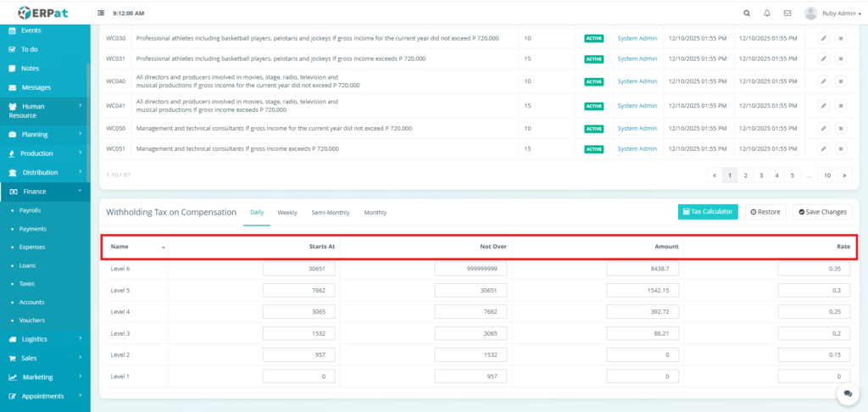Go to page 3 in pagination
Viewport: 868px width, 412px height.
coord(760,175)
